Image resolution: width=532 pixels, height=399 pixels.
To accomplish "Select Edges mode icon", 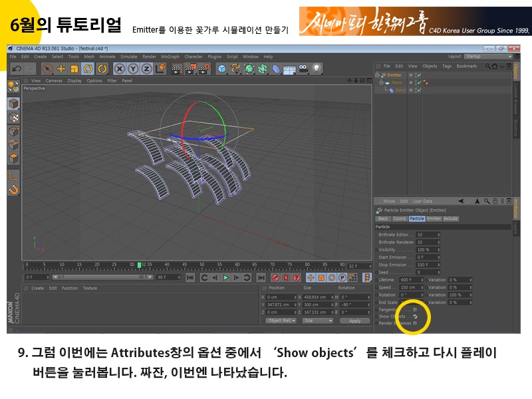I will click(x=13, y=145).
